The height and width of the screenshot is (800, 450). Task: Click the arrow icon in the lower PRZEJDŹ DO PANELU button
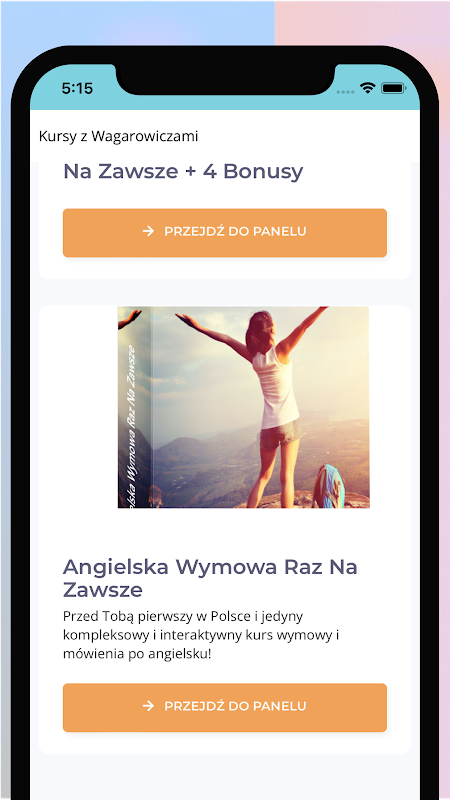pyautogui.click(x=148, y=706)
